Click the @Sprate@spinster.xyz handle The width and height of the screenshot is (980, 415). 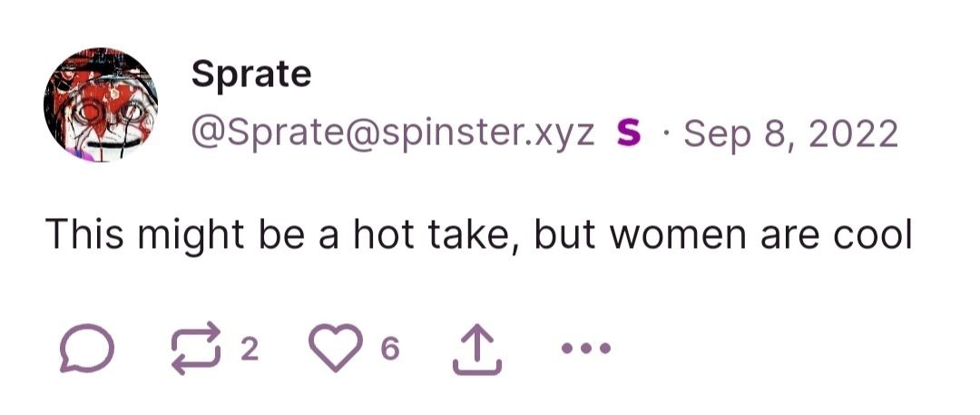click(x=393, y=133)
